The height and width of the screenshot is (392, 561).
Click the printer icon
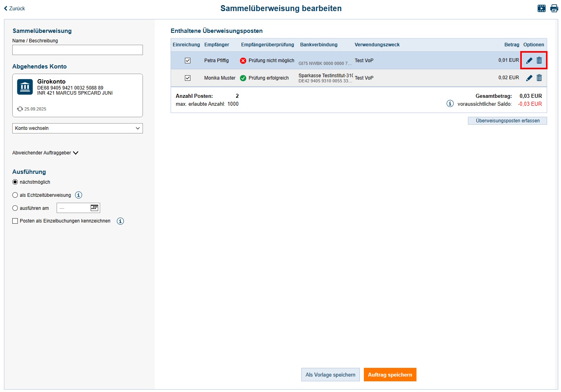[x=554, y=8]
